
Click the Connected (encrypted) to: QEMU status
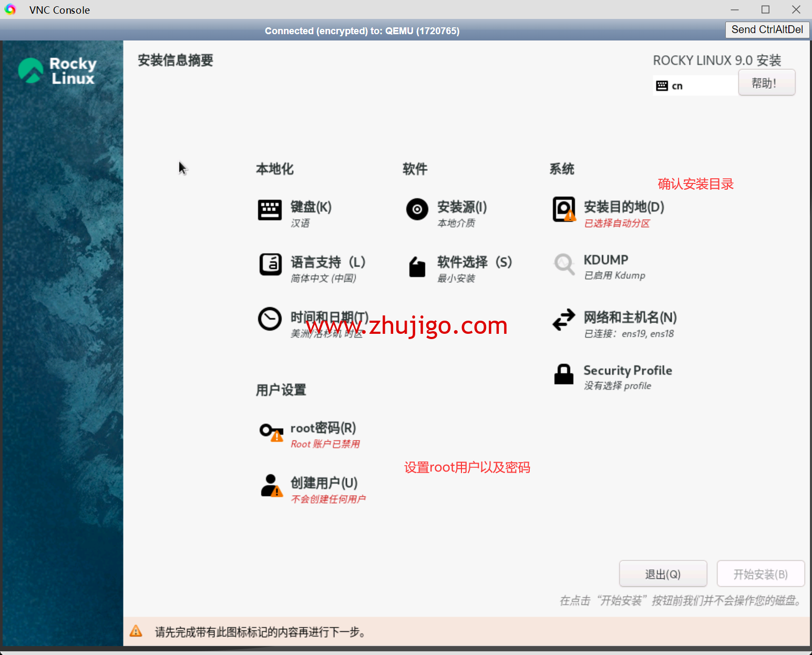click(x=362, y=31)
